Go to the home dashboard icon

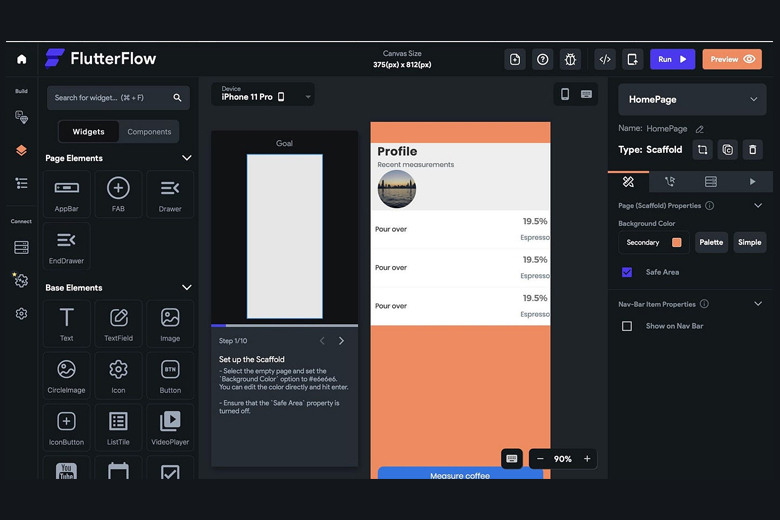click(21, 59)
